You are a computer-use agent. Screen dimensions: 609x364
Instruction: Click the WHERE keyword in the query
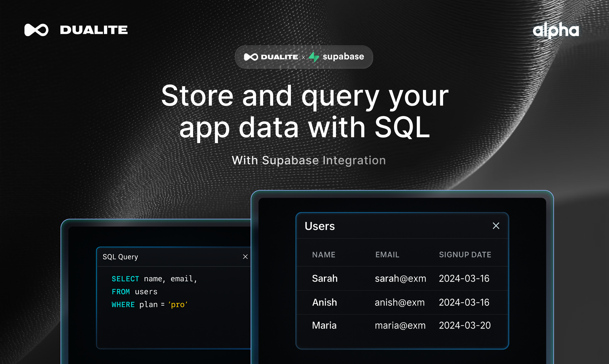click(123, 305)
